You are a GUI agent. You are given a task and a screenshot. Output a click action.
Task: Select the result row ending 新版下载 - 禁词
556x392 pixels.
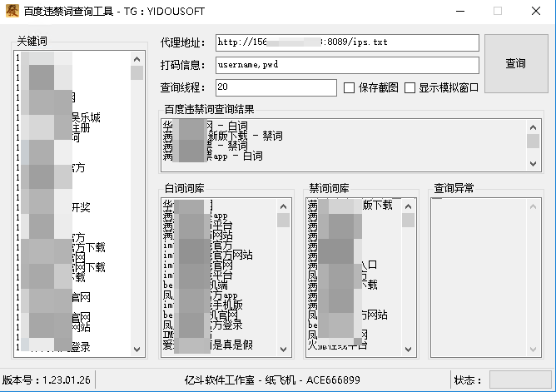pos(223,136)
